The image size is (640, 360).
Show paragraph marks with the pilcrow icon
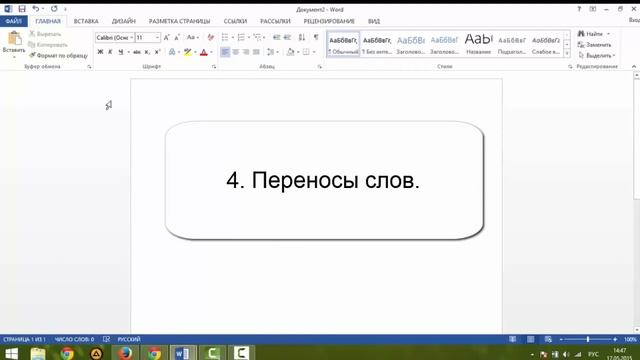316,38
